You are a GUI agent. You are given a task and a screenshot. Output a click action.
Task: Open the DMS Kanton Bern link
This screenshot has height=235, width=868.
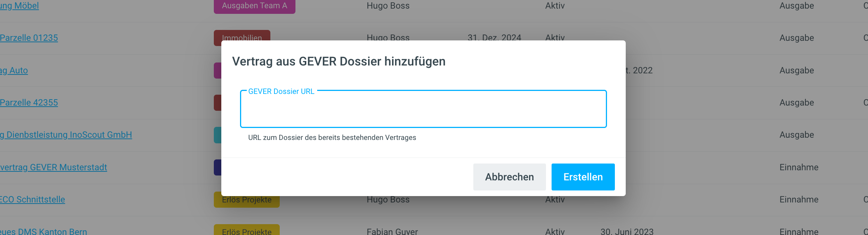tap(43, 231)
